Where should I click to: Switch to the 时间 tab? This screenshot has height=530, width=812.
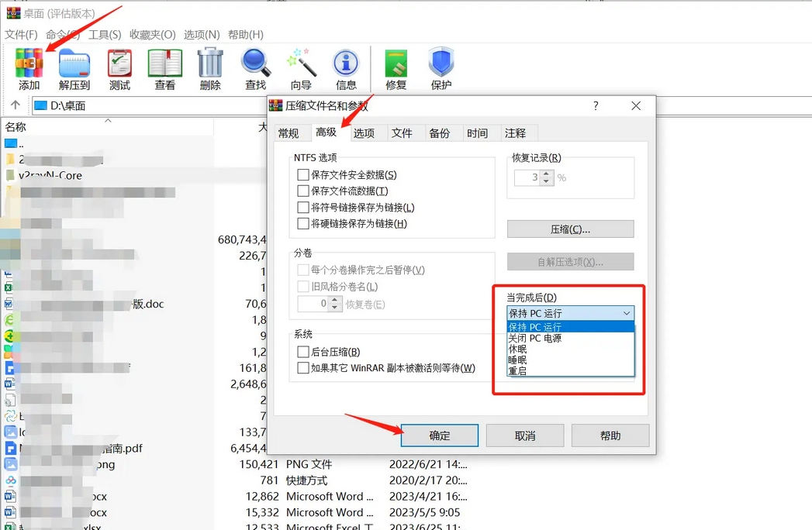point(478,133)
